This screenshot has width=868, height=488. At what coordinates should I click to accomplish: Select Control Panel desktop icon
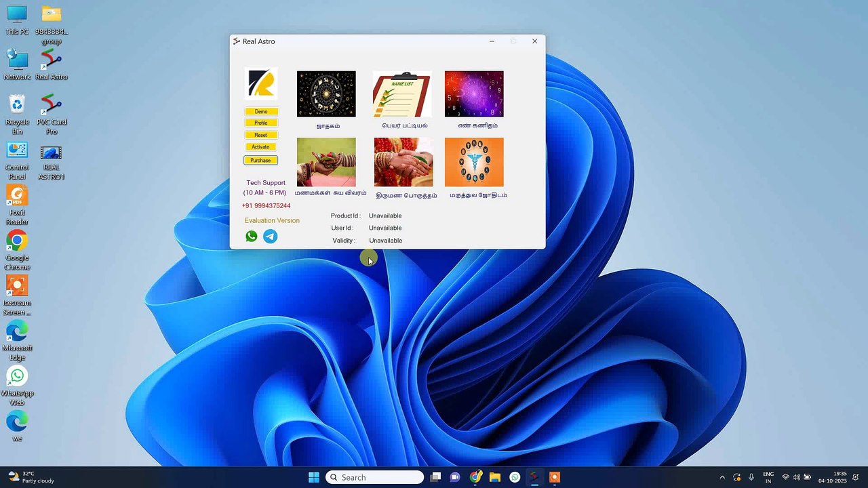pyautogui.click(x=17, y=161)
